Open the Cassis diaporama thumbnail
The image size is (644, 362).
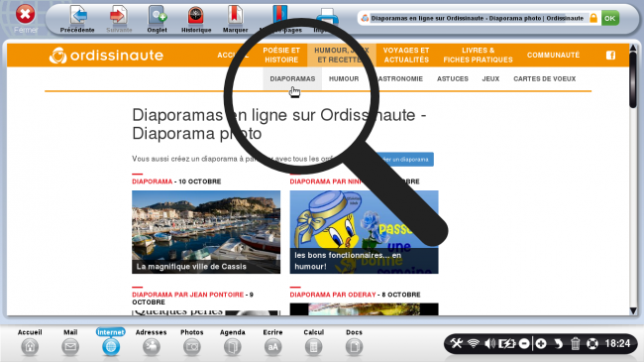206,232
